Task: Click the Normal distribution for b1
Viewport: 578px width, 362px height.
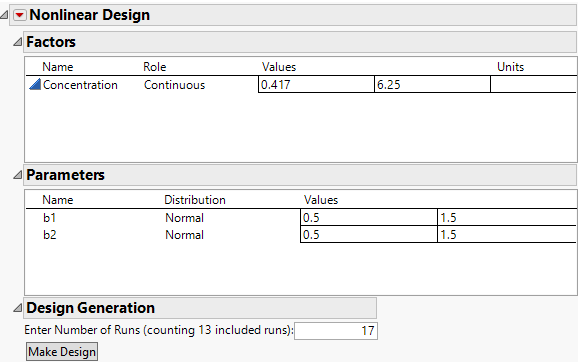Action: 184,217
